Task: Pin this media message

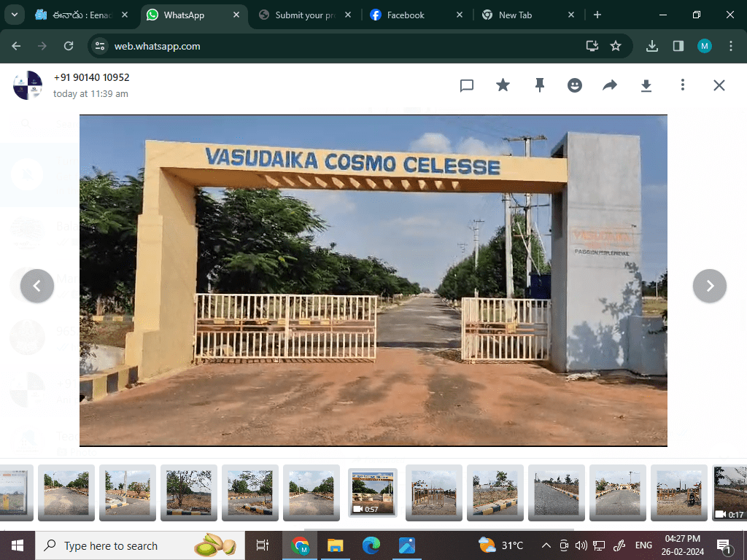Action: tap(540, 85)
